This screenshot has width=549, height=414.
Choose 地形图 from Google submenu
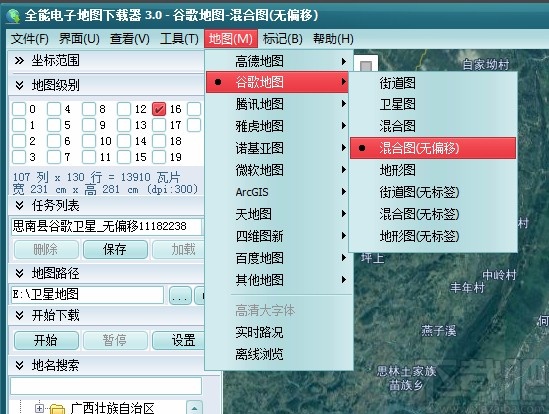[433, 170]
